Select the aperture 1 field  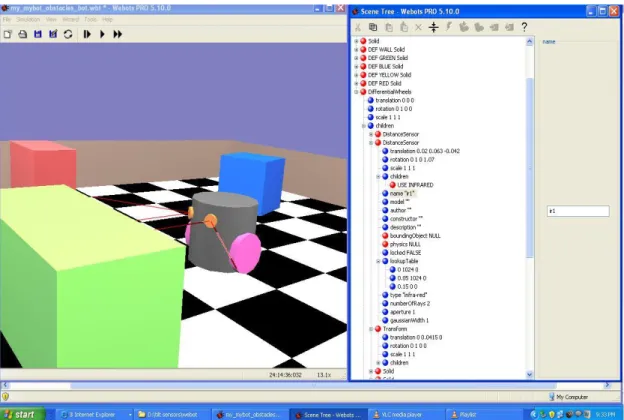pos(402,312)
